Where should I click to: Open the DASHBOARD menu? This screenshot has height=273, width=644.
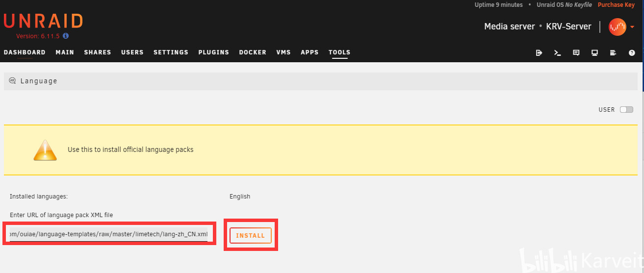[x=25, y=52]
